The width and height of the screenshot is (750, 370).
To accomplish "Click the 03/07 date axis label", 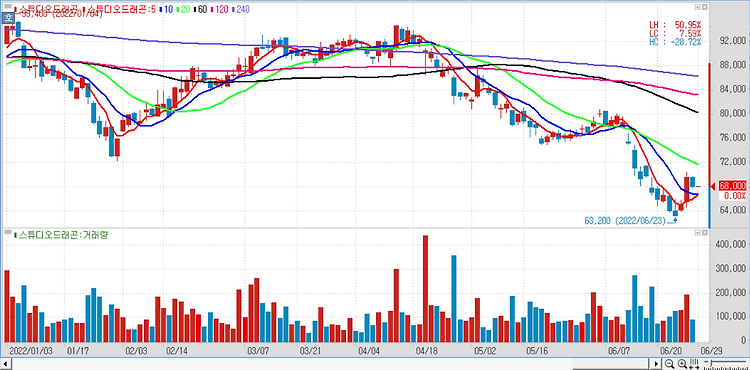I will click(x=258, y=350).
